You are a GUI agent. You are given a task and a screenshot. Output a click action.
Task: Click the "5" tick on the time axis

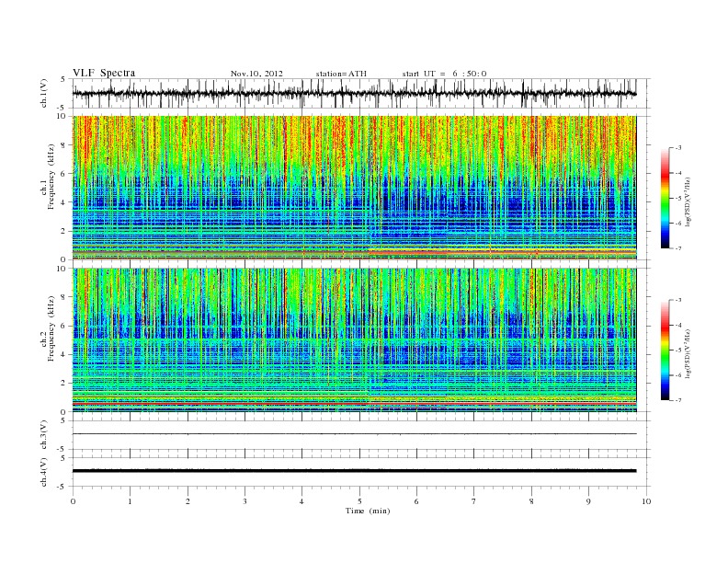tap(359, 501)
